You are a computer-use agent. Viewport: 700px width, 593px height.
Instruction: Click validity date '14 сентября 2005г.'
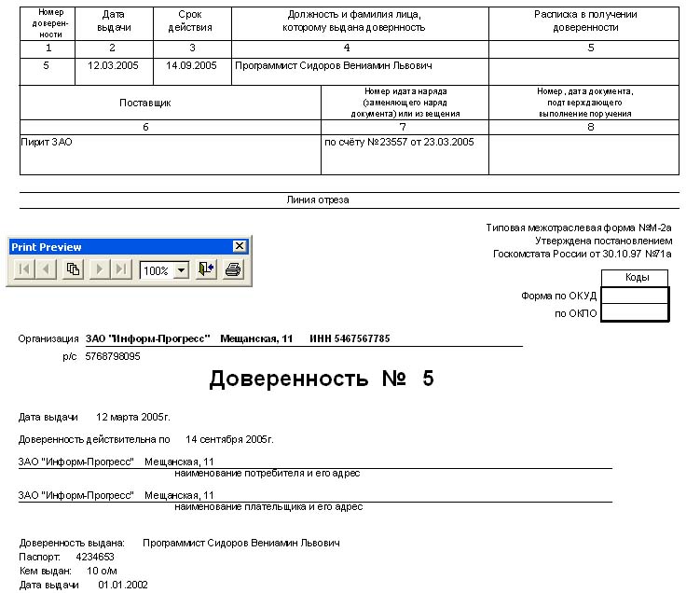point(229,439)
